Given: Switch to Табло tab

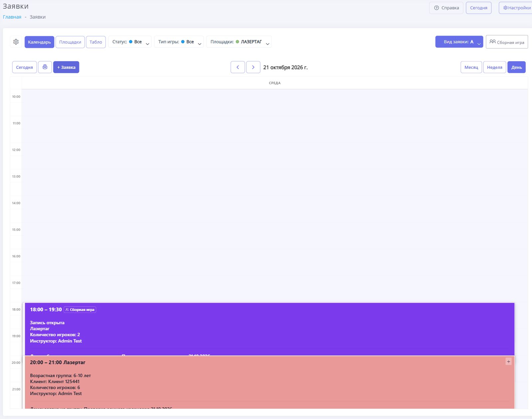Looking at the screenshot, I should [96, 42].
